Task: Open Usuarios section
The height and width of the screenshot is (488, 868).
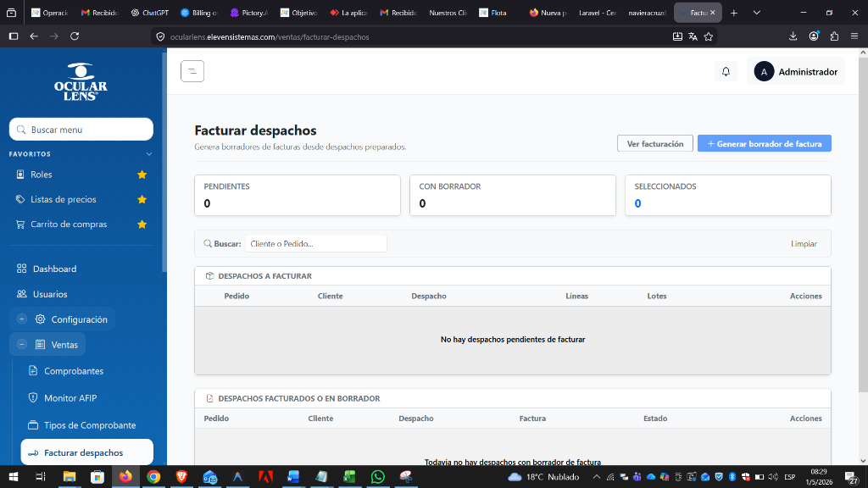Action: pyautogui.click(x=50, y=294)
